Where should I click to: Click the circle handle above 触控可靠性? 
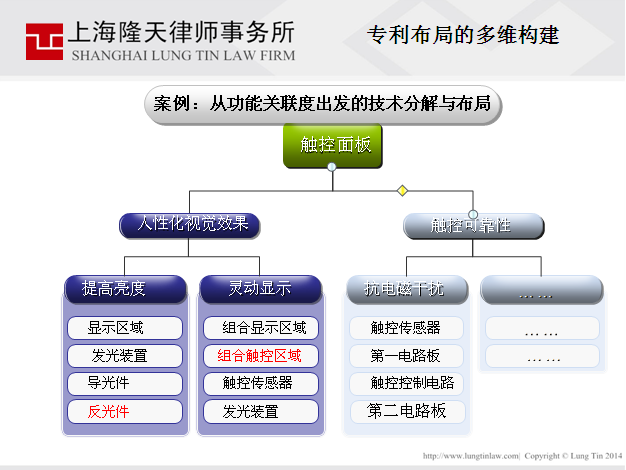click(x=473, y=214)
